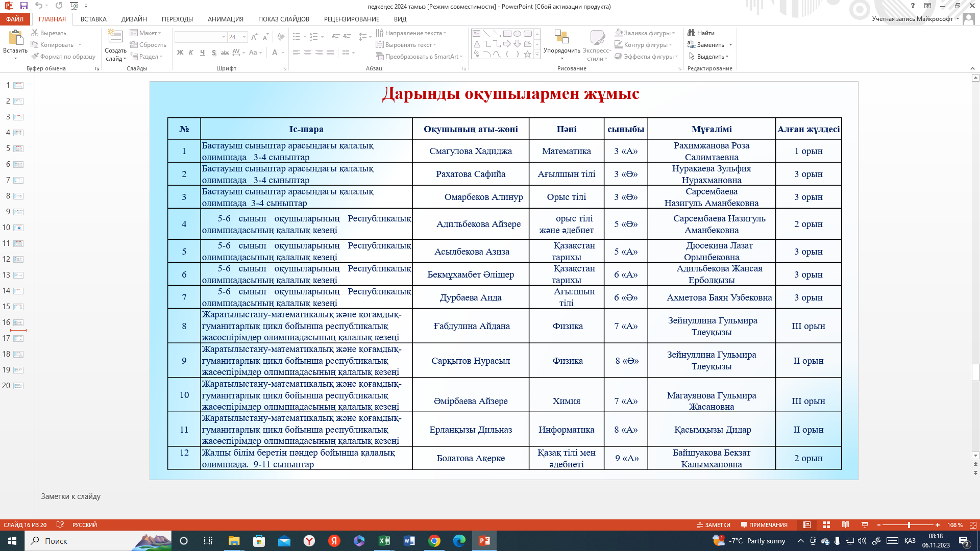The height and width of the screenshot is (551, 980).
Task: Click the spell check icon in status bar
Action: tap(60, 525)
